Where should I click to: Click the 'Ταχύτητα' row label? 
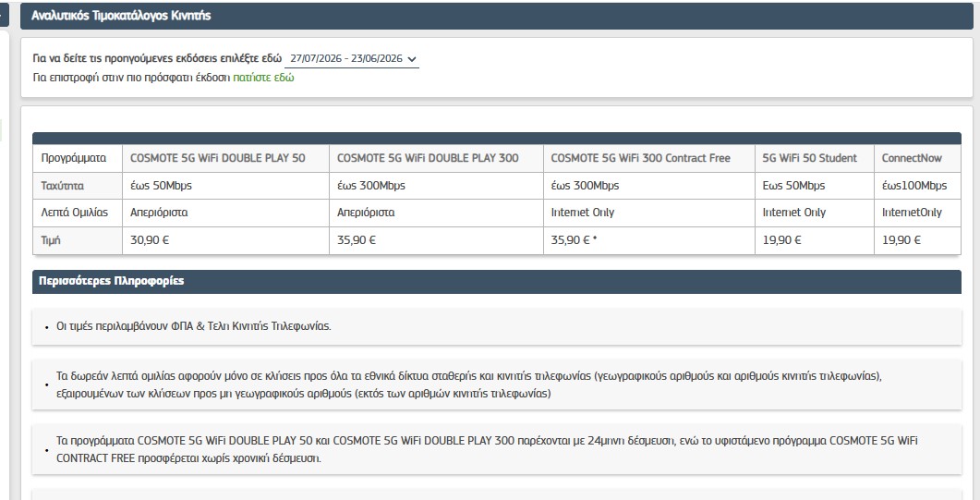(x=78, y=186)
